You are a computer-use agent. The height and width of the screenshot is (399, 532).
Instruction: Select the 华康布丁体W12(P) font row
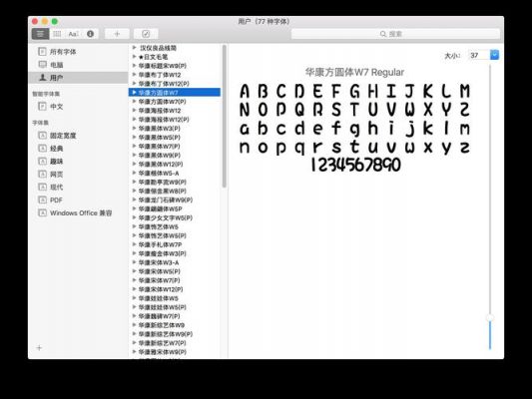175,84
